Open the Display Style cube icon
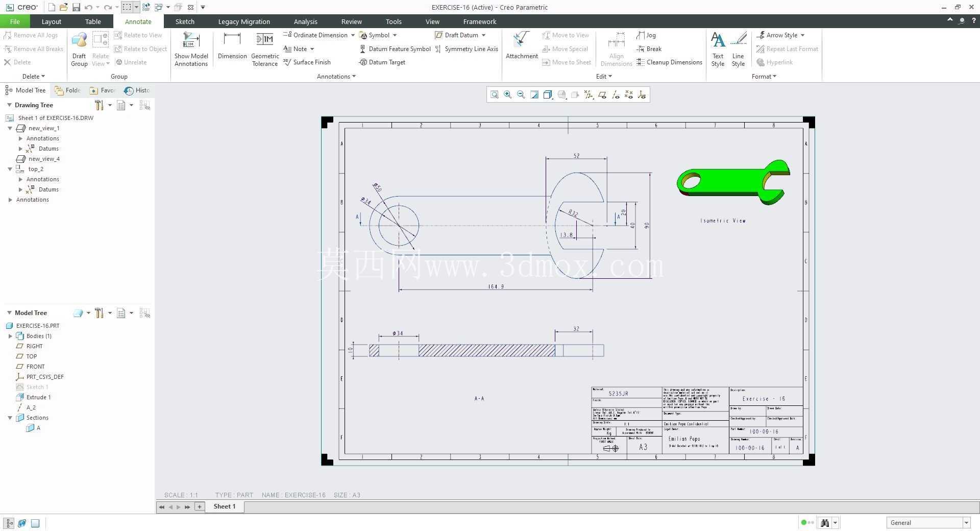Screen dimensions: 980x531 (x=548, y=94)
